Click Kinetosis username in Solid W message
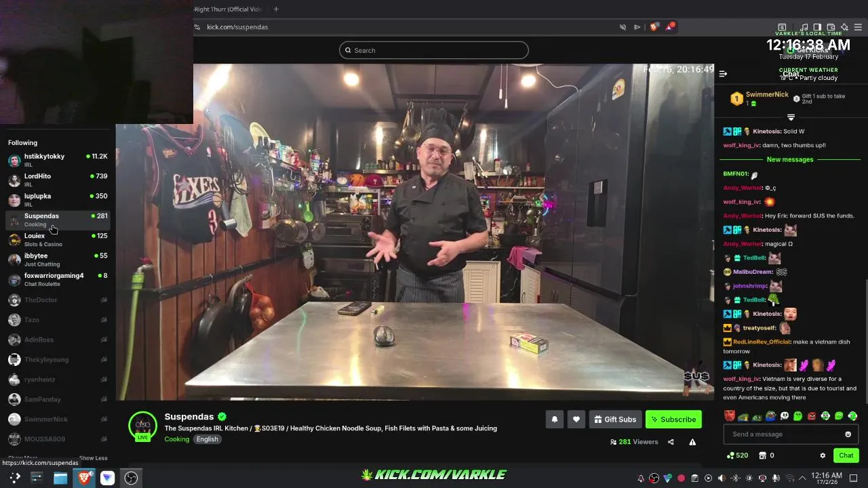Image resolution: width=868 pixels, height=488 pixels. (x=767, y=131)
